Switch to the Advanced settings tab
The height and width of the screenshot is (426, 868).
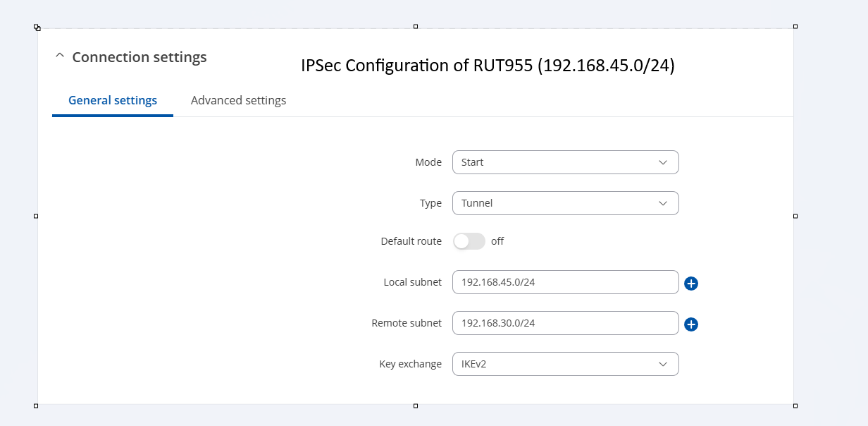pyautogui.click(x=238, y=100)
